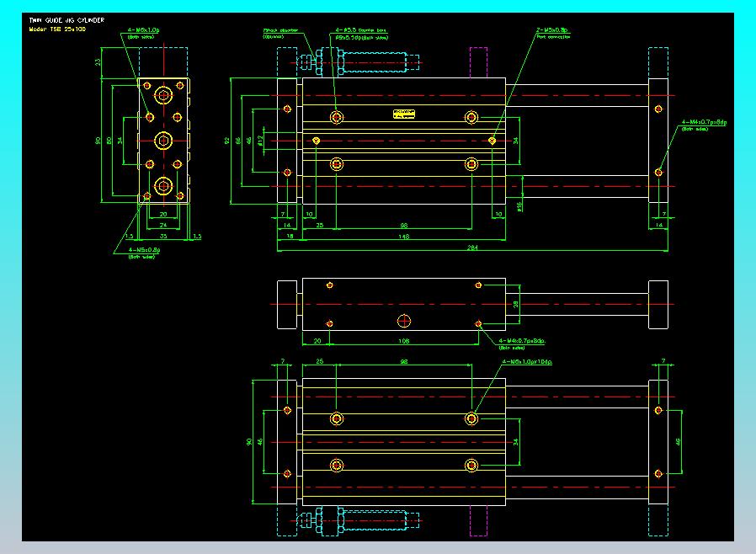
Task: Click the "18" dimension in top view
Action: pos(290,237)
